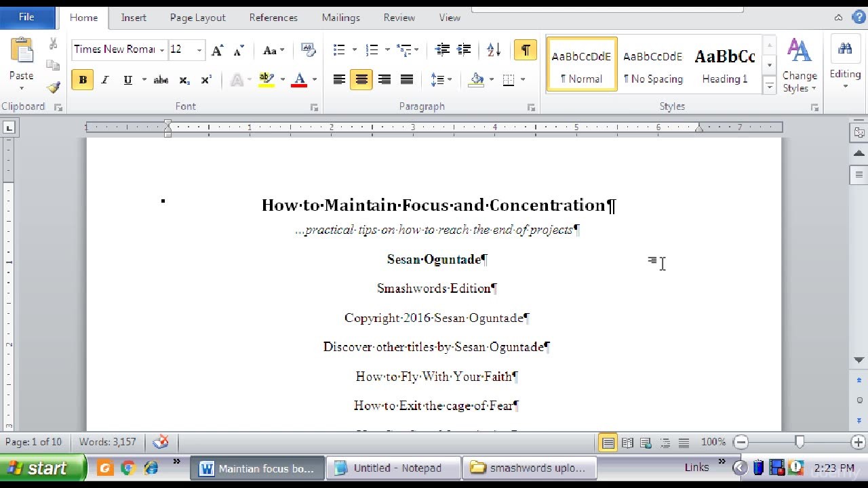Click vertical scrollbar down arrow
Viewport: 868px width, 488px height.
click(859, 361)
